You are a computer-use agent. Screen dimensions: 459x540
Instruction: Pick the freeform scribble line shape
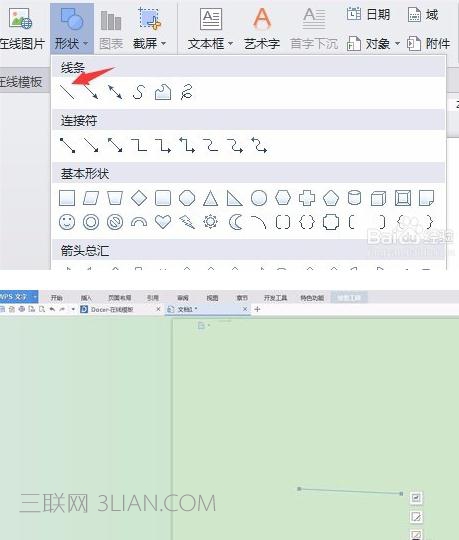[x=187, y=92]
